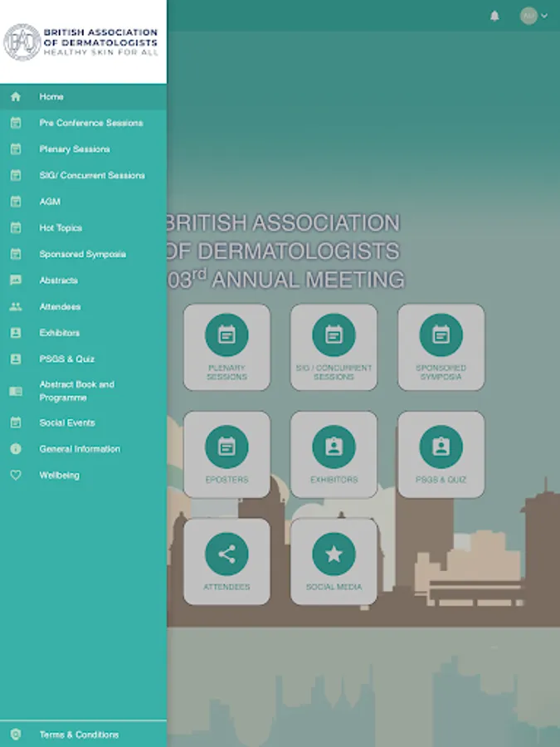The image size is (560, 747).
Task: Open the PSGS & Quiz home tile
Action: click(441, 455)
